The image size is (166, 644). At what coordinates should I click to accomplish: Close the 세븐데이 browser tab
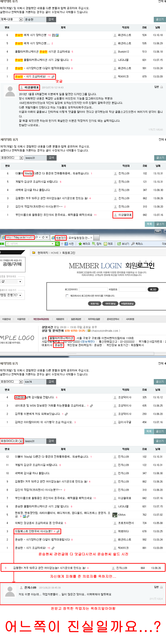[x=91, y=237]
